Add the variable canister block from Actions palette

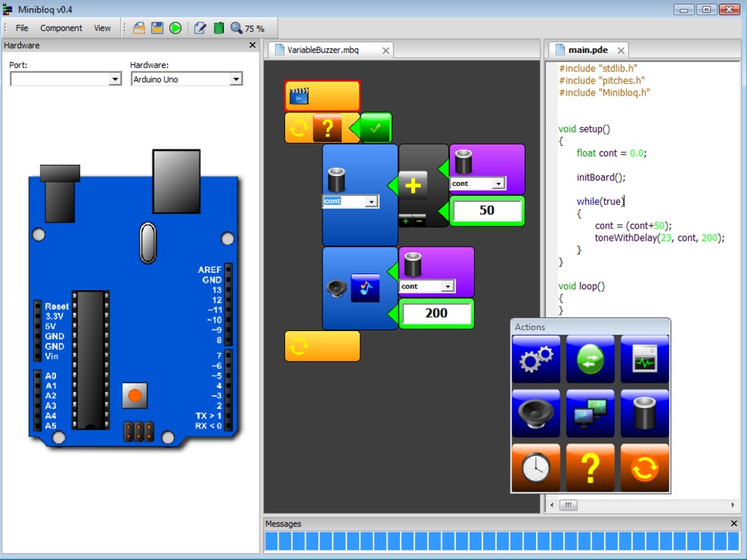click(x=645, y=413)
